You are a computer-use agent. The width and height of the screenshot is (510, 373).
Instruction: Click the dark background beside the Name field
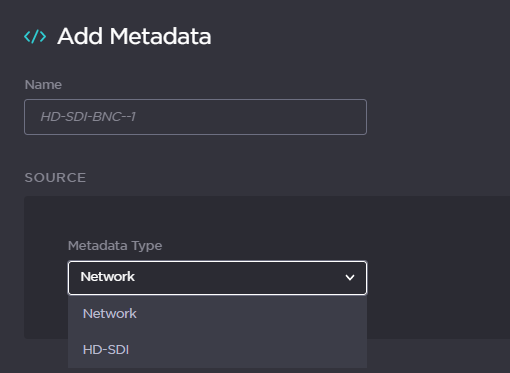pos(433,117)
